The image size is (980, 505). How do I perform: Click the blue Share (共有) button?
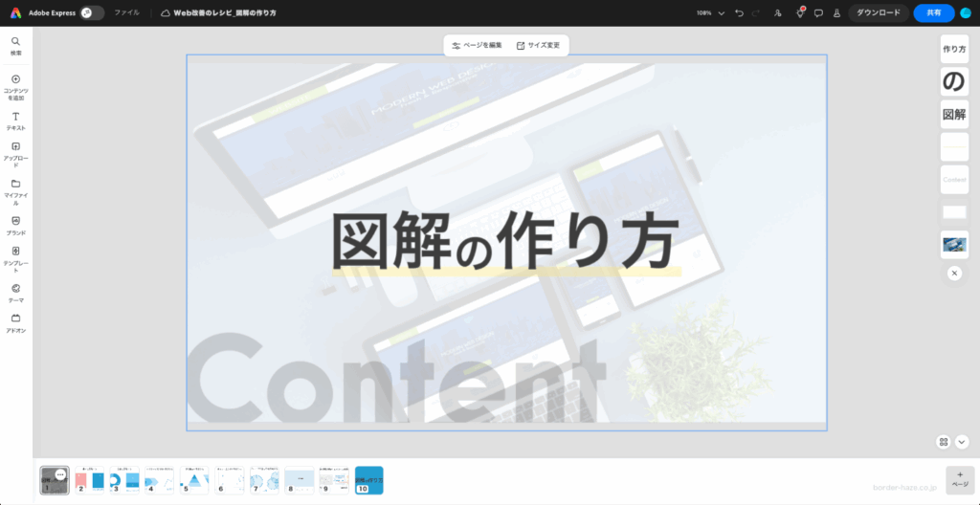[x=933, y=13]
